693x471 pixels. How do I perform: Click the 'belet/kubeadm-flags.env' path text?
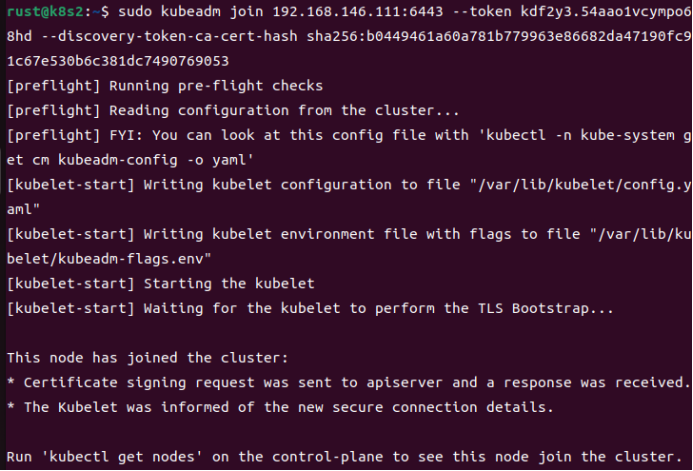(109, 259)
